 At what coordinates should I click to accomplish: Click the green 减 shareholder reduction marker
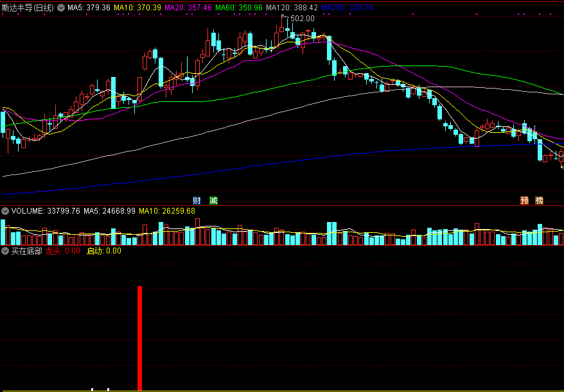point(214,201)
